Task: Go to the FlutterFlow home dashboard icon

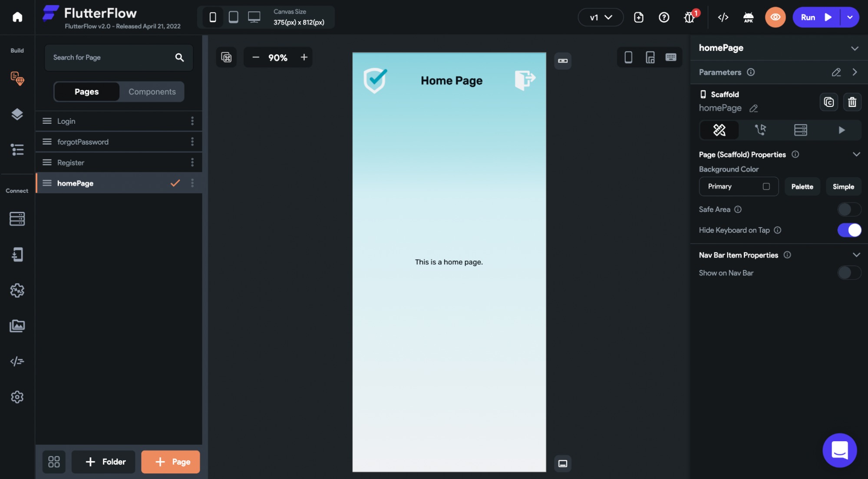Action: 17,17
